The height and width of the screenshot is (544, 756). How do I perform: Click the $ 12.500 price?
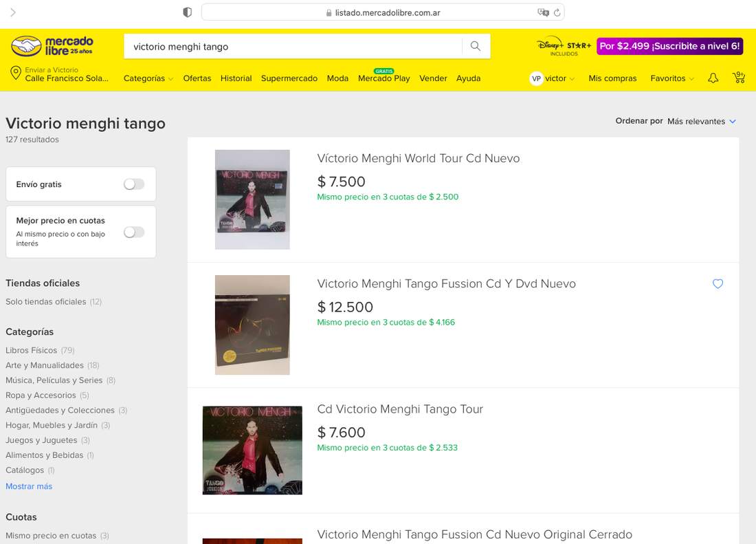coord(345,307)
